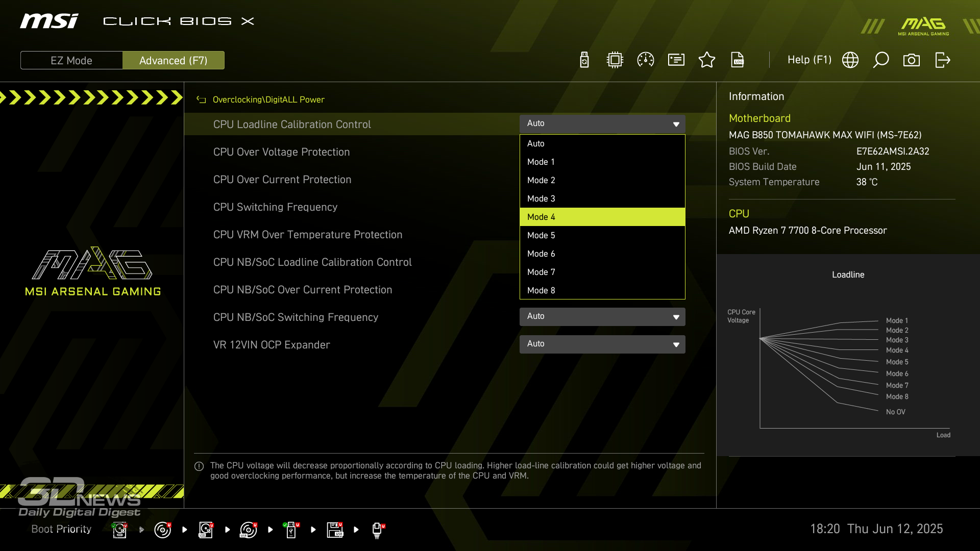Screen dimensions: 980x551
Task: Open Help (F1)
Action: click(810, 60)
